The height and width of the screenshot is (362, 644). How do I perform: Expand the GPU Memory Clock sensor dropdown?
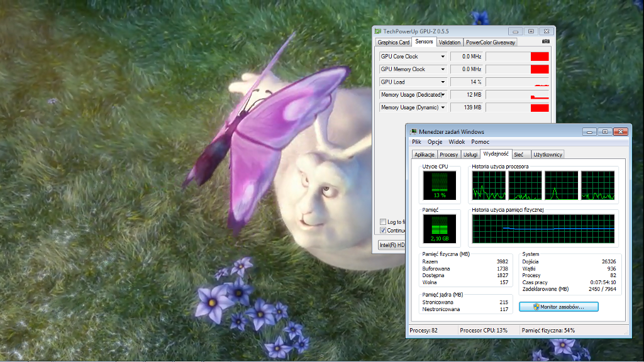(x=443, y=69)
